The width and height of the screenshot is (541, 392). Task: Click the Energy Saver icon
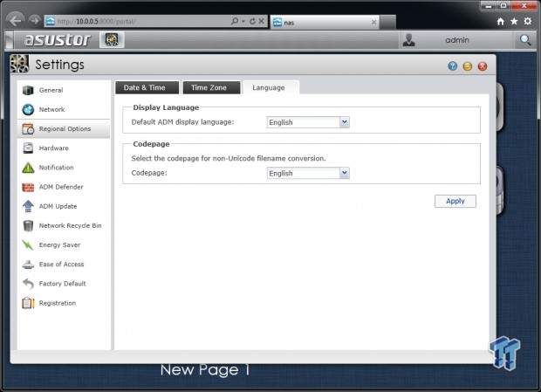coord(28,245)
